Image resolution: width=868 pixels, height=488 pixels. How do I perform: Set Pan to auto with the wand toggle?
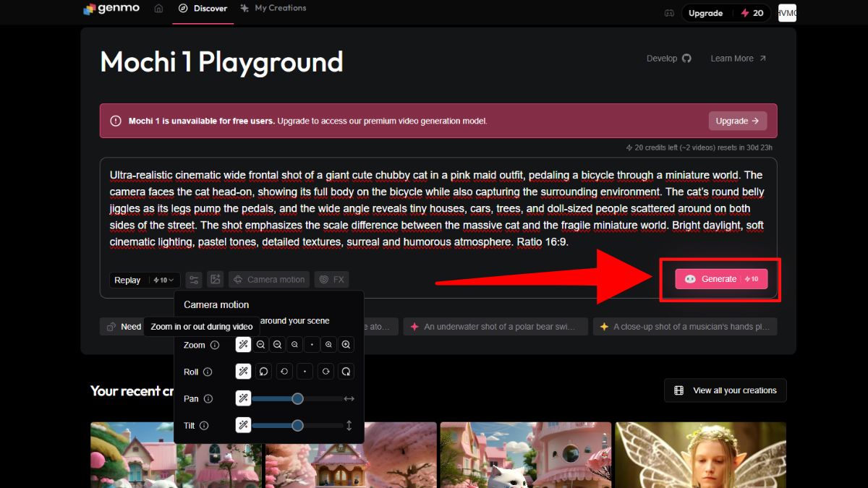(243, 398)
